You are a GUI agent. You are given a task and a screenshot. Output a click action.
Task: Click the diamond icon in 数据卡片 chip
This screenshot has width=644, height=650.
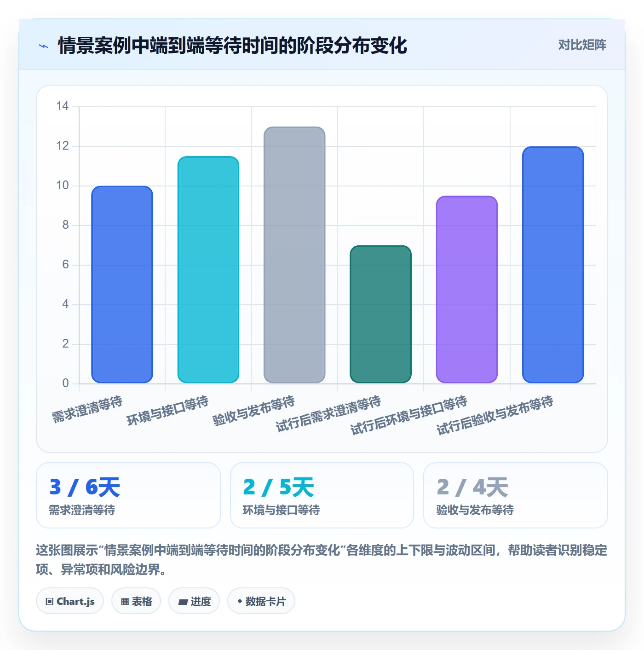[x=240, y=601]
